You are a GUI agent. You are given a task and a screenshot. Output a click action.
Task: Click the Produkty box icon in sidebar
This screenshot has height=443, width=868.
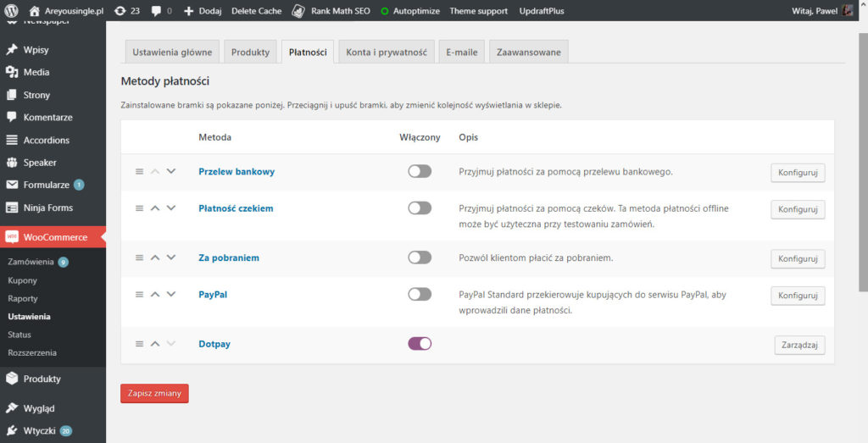click(x=12, y=379)
